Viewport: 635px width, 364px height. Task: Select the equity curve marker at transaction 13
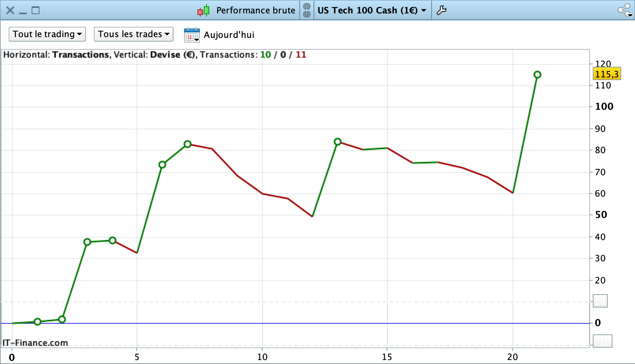tap(337, 142)
